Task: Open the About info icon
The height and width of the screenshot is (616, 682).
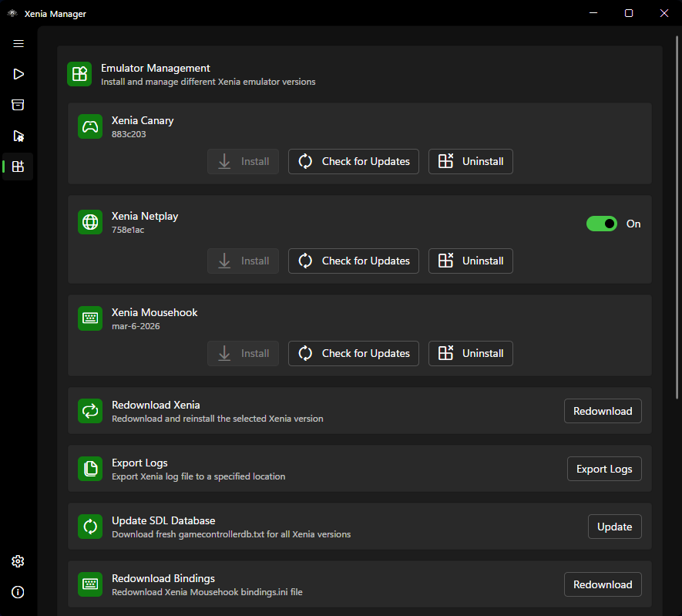Action: pos(18,592)
